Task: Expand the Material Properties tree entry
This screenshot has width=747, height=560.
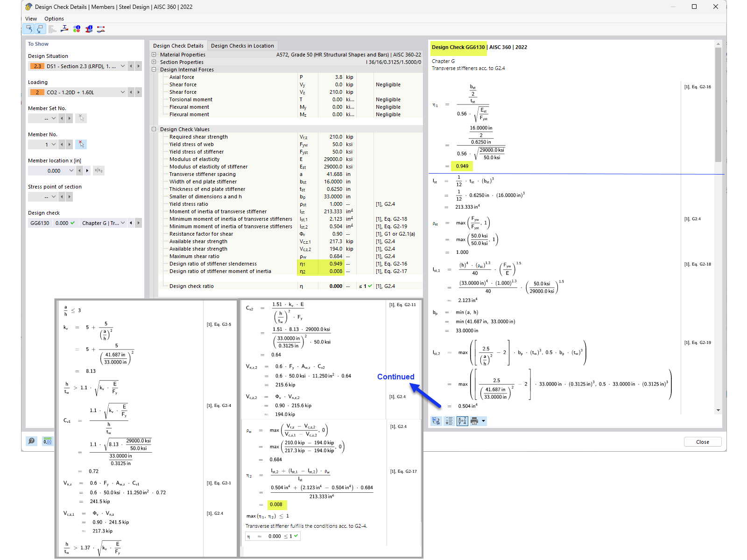Action: (154, 55)
